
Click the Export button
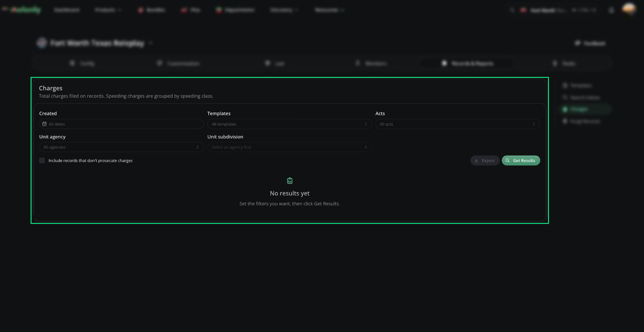tap(485, 160)
